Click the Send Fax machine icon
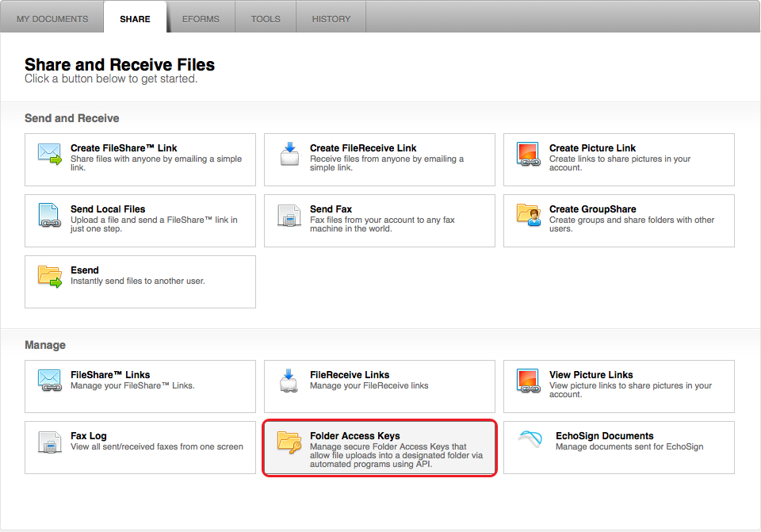 [290, 216]
